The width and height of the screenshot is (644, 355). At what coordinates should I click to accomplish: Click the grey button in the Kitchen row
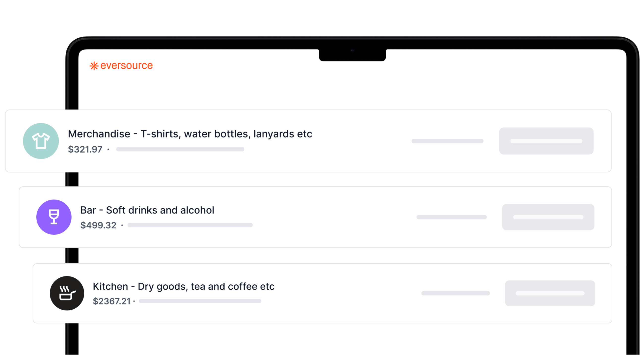(550, 293)
